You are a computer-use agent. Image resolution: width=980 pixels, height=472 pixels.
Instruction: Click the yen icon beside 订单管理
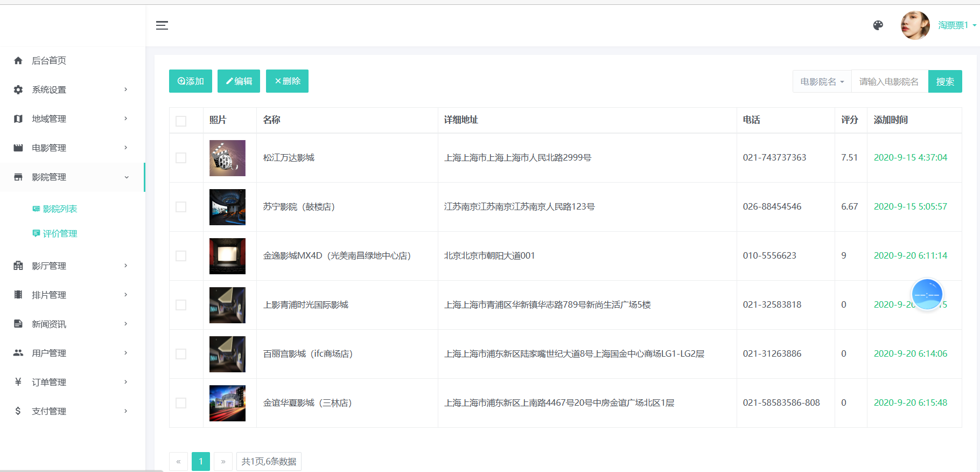click(18, 382)
